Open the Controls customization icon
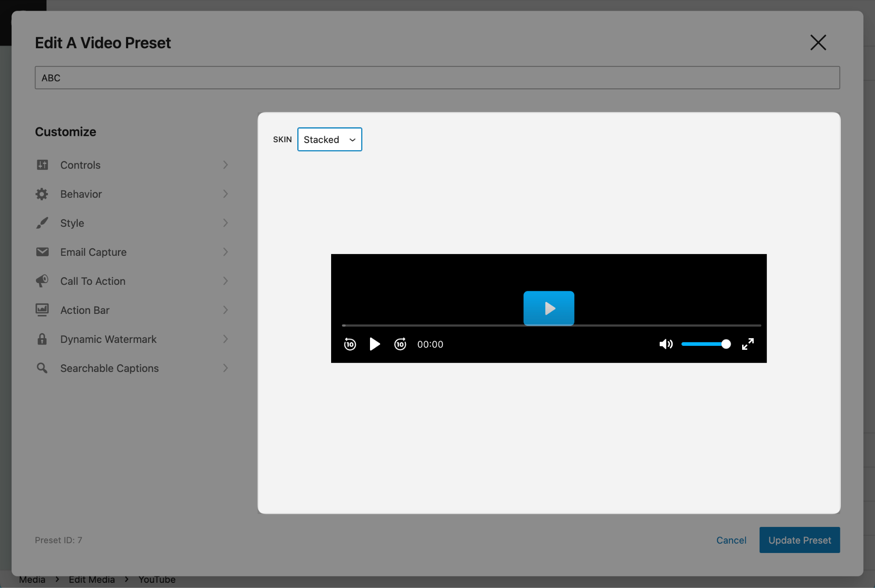 [42, 165]
